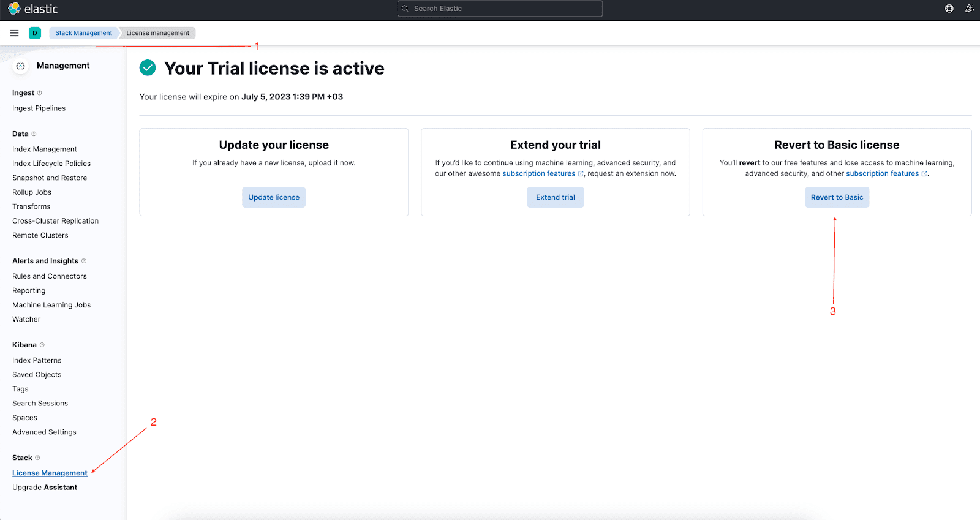This screenshot has height=520, width=980.
Task: Open Upgrade Assistant
Action: point(45,488)
